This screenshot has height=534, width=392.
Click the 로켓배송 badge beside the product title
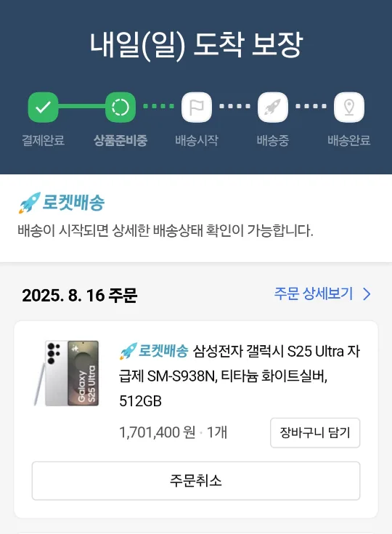(x=154, y=351)
